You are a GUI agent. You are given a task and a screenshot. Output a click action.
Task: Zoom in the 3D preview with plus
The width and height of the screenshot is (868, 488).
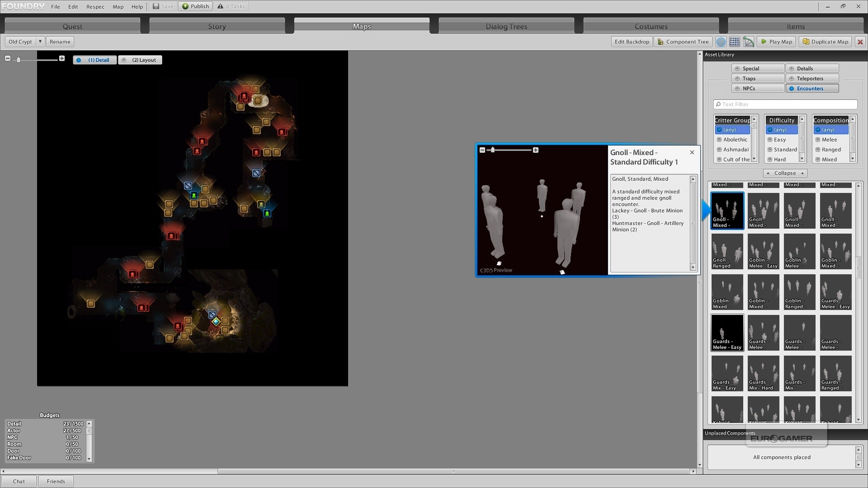coord(536,150)
